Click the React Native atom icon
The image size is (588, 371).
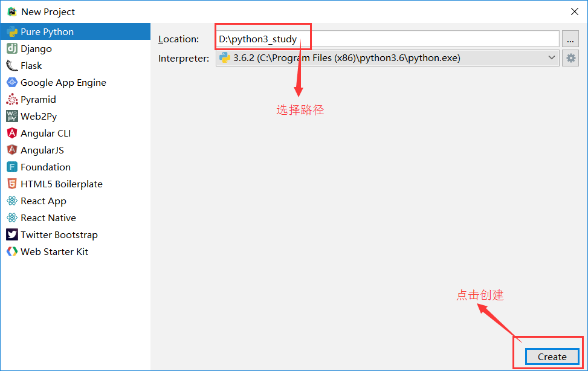coord(12,218)
